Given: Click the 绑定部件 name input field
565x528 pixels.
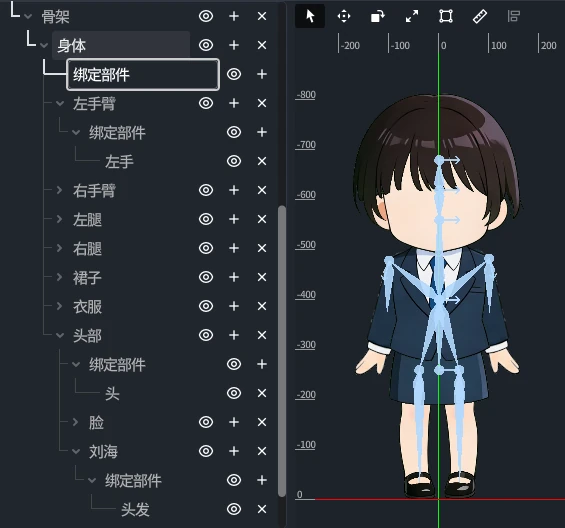Looking at the screenshot, I should [143, 75].
